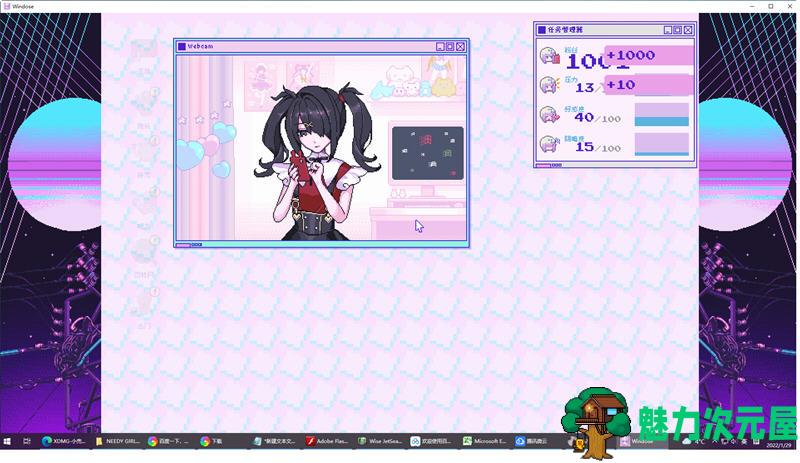Viewport: 800px width, 463px height.
Task: Switch to the Chrome 百度一下 taskbar window
Action: tap(169, 441)
